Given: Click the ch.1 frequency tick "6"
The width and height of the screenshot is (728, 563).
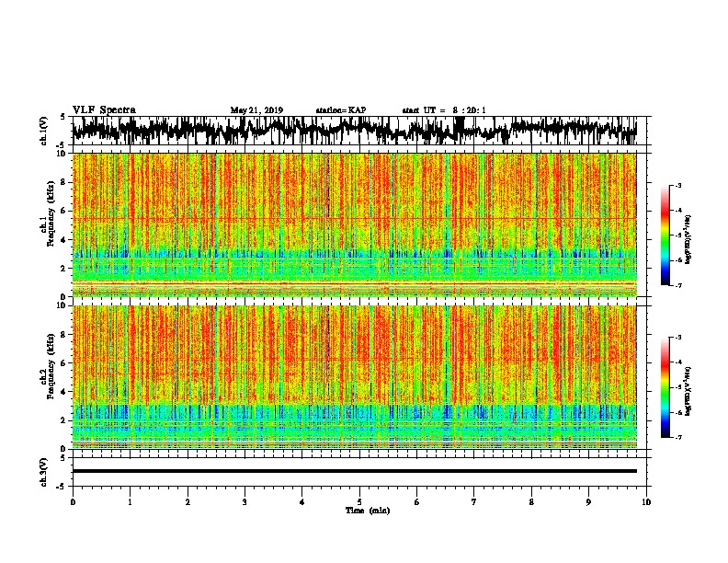Looking at the screenshot, I should 63,211.
